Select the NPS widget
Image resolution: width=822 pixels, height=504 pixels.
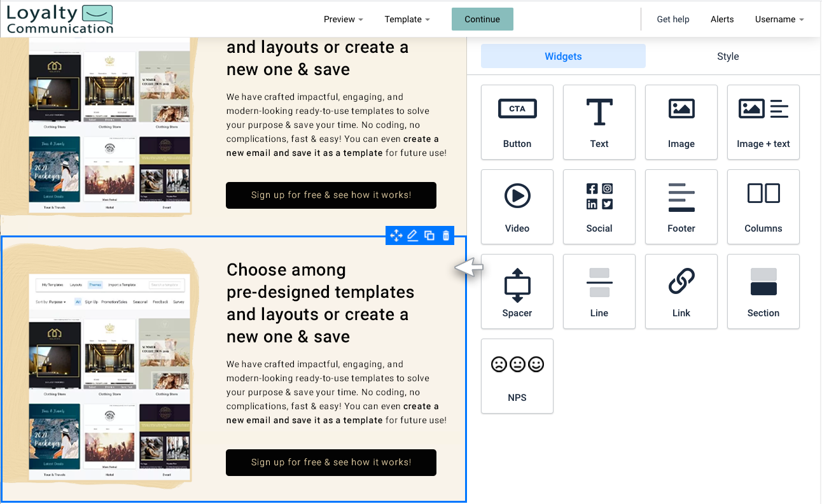pyautogui.click(x=517, y=376)
